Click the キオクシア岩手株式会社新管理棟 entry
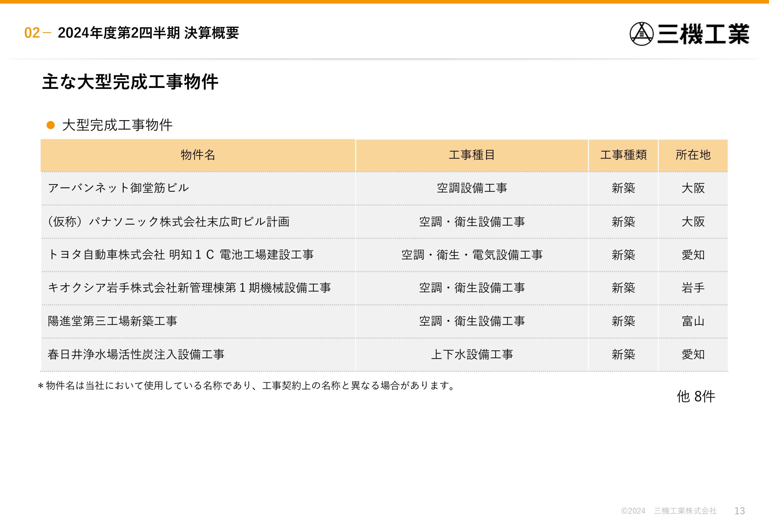 tap(189, 288)
